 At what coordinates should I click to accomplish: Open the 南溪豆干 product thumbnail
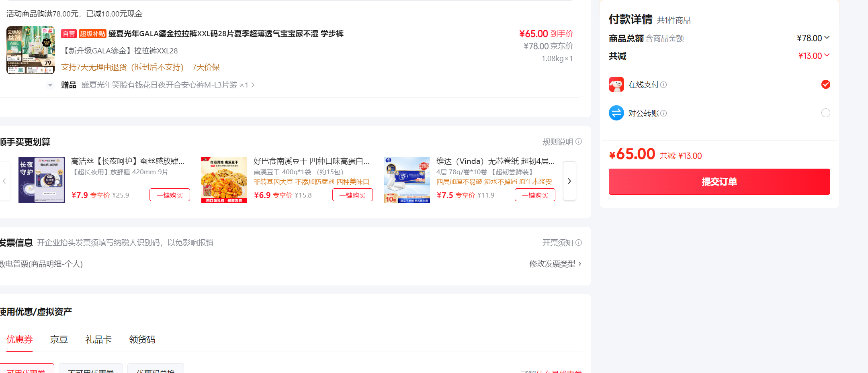224,180
